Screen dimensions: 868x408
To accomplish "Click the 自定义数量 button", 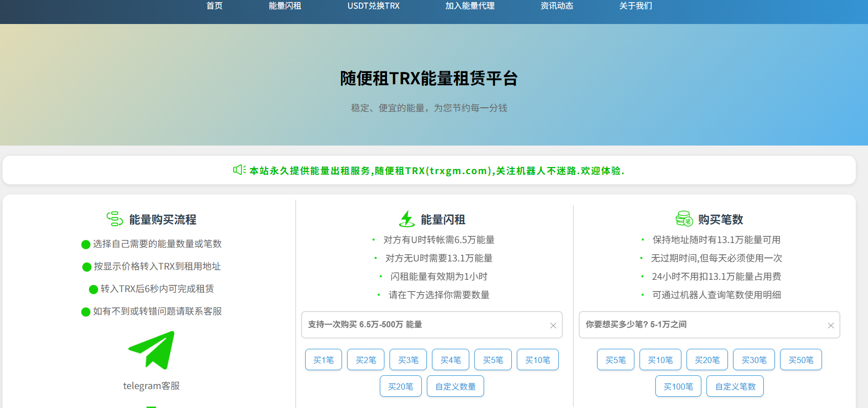I will pyautogui.click(x=455, y=386).
